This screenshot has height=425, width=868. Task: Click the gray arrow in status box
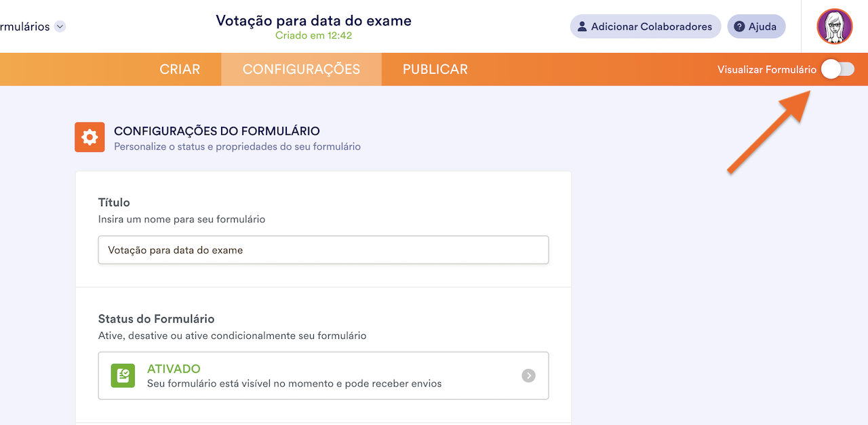click(528, 376)
